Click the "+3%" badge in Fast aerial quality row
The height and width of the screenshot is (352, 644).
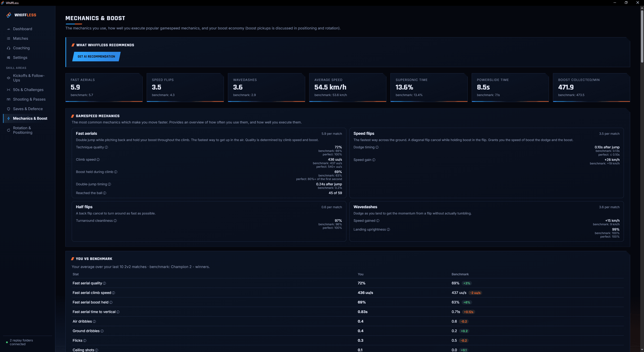pyautogui.click(x=467, y=283)
